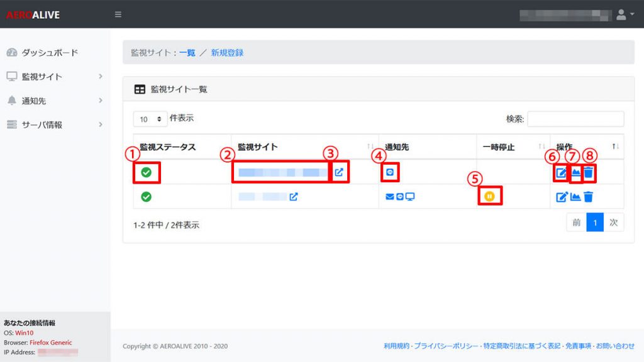Sort by the 監視サイト column header
The width and height of the screenshot is (644, 362).
point(305,147)
